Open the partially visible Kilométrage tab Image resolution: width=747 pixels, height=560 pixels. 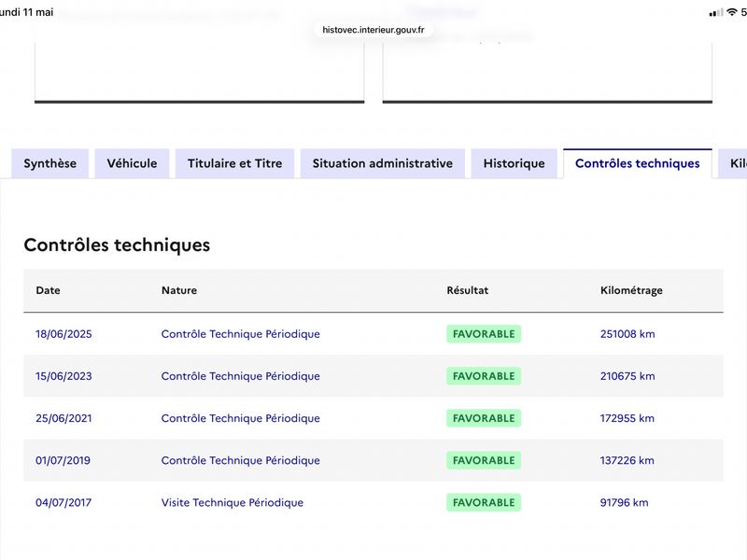click(x=734, y=163)
